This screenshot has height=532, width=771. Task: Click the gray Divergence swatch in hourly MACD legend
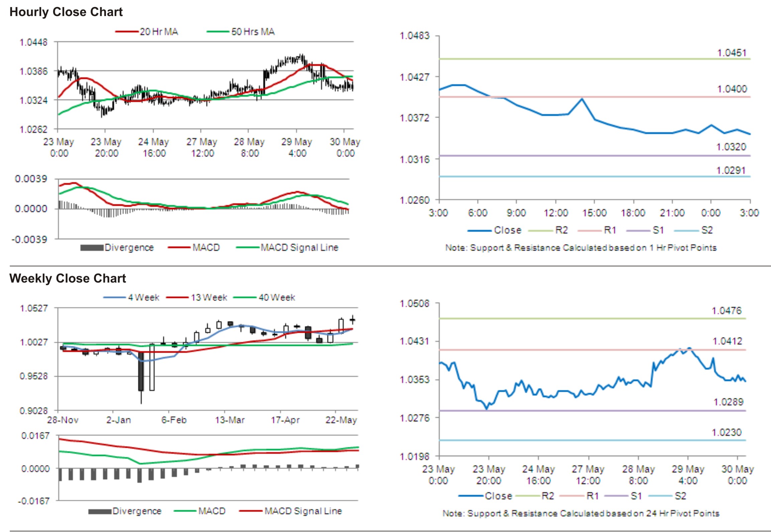92,248
